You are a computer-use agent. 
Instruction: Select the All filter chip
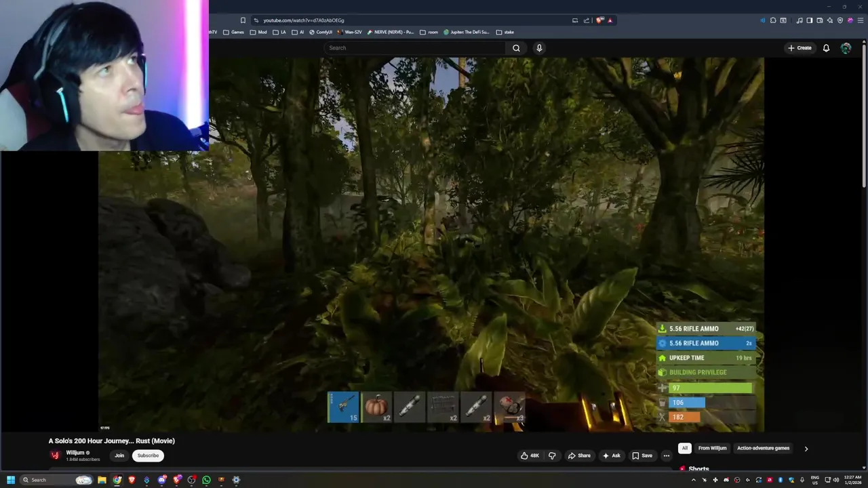point(685,448)
